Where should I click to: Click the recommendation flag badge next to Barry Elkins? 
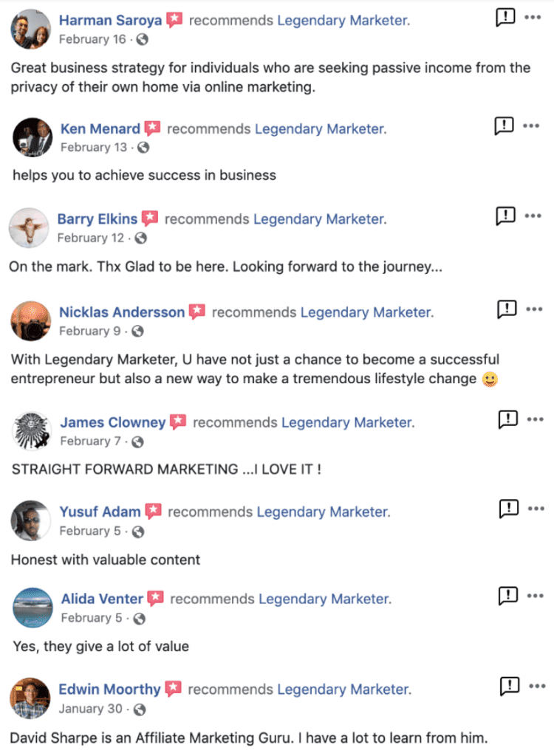tap(150, 218)
